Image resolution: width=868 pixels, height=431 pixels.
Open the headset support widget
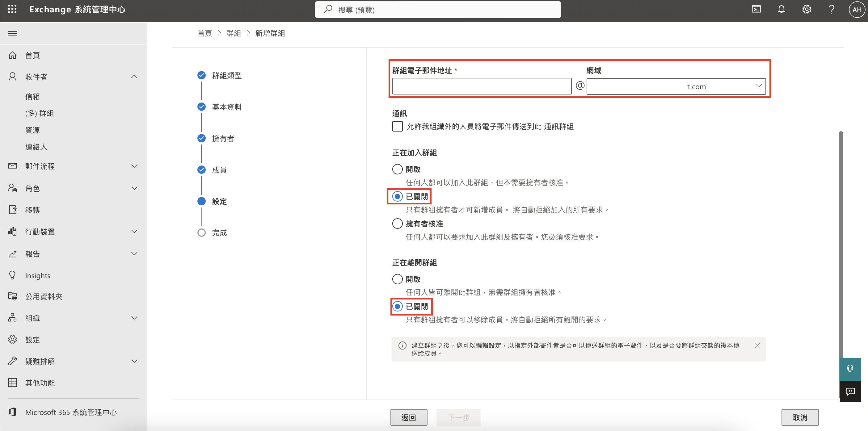850,369
